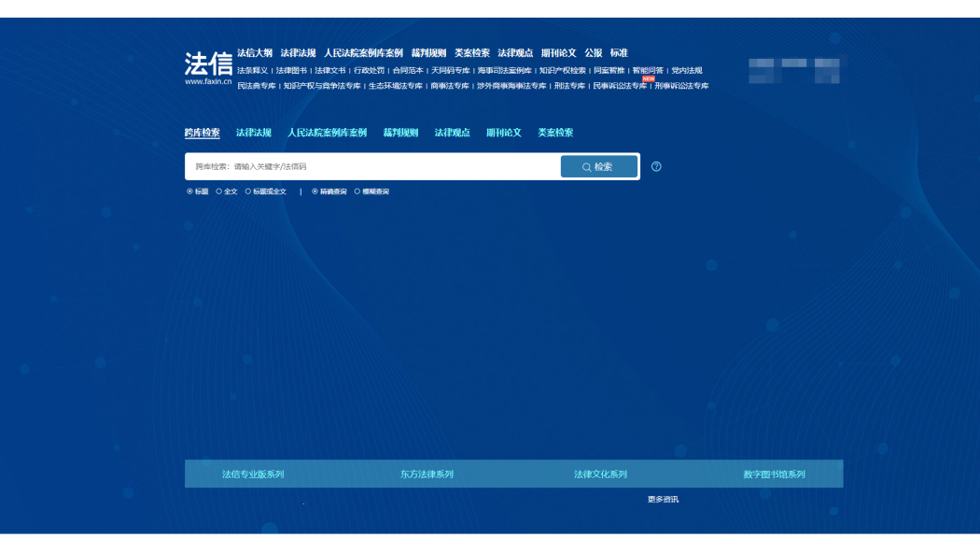Open the 智能问答 link
Image resolution: width=980 pixels, height=552 pixels.
point(648,71)
